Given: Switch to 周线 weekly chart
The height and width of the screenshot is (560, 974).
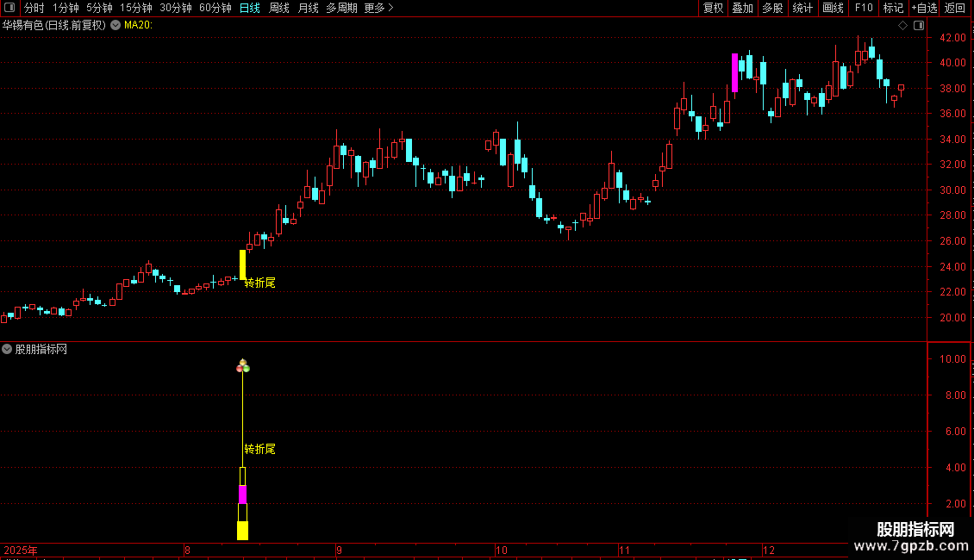Looking at the screenshot, I should [x=279, y=8].
